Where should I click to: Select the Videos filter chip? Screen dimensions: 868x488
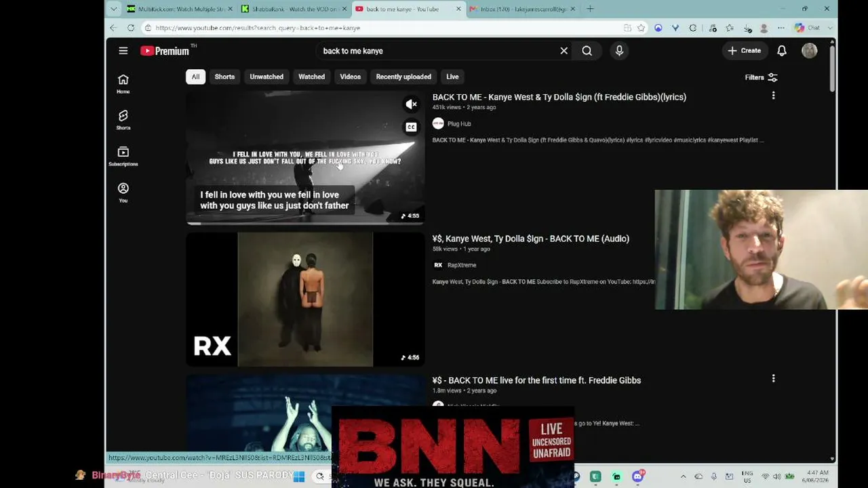350,77
